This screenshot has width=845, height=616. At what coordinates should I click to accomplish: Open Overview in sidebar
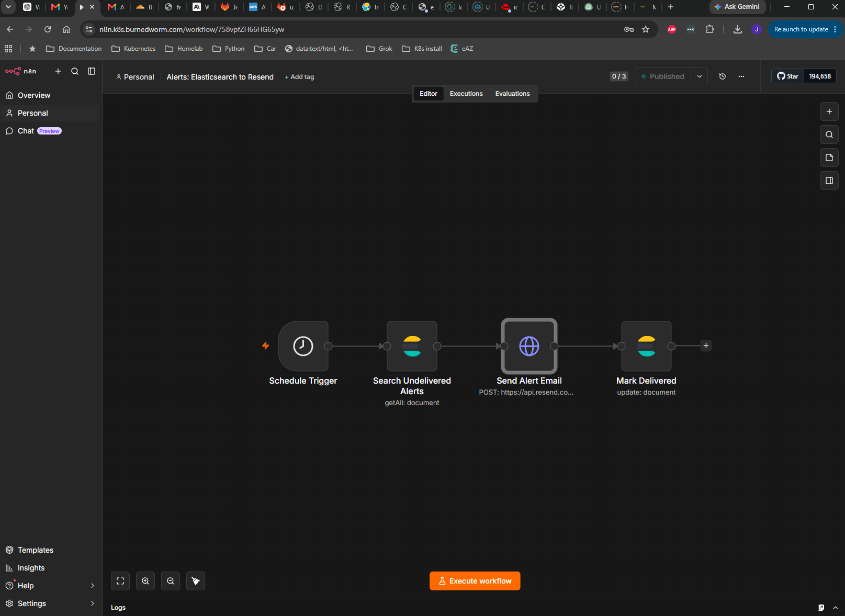coord(50,95)
